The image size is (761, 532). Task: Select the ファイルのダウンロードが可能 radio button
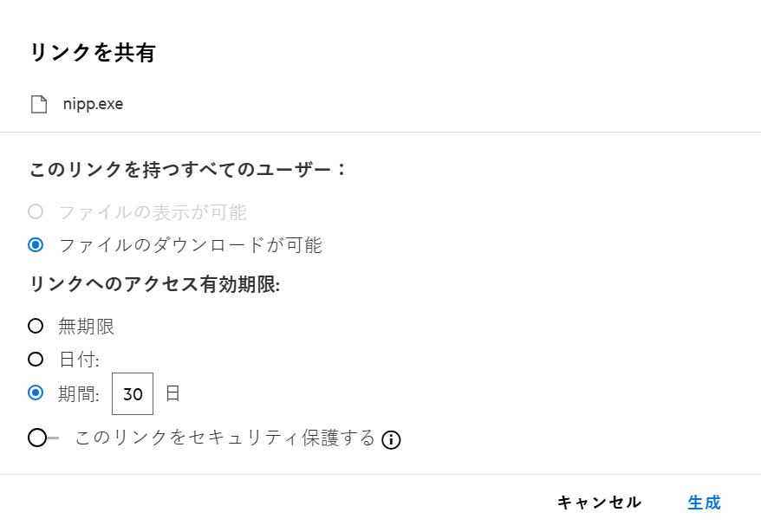pos(36,245)
